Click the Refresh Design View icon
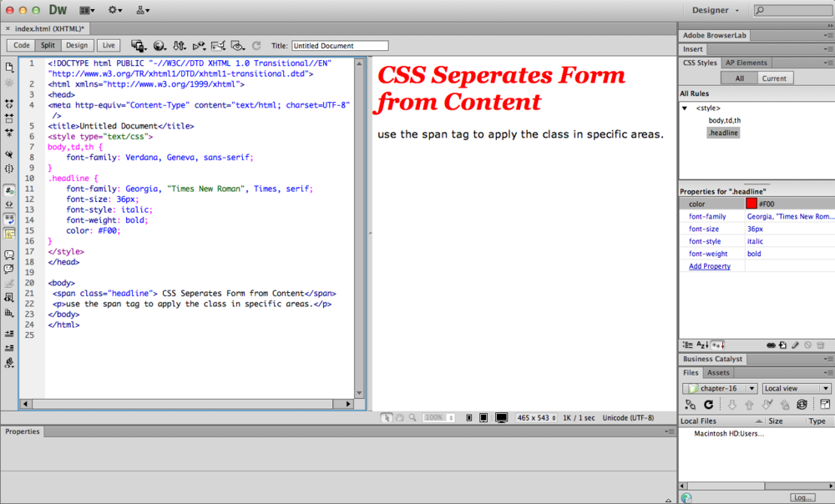 256,46
